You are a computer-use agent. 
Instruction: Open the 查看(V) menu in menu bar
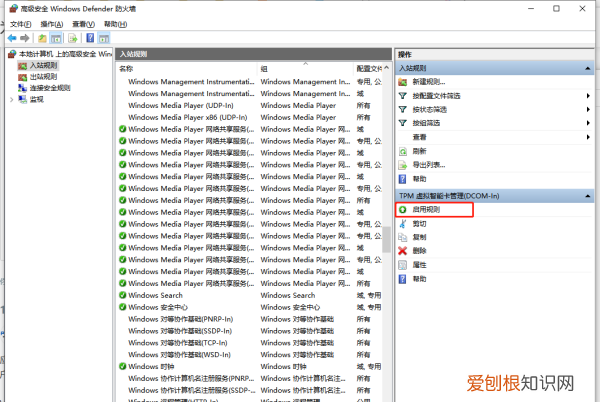click(83, 24)
